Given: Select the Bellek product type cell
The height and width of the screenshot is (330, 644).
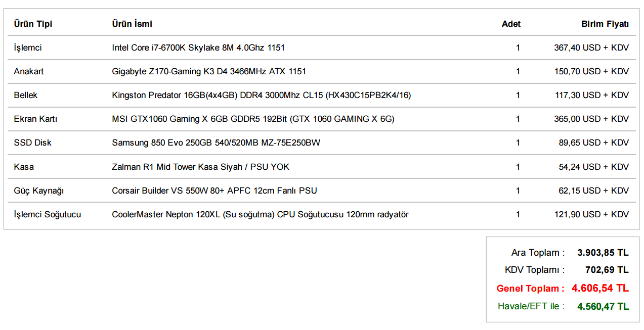Looking at the screenshot, I should point(26,95).
